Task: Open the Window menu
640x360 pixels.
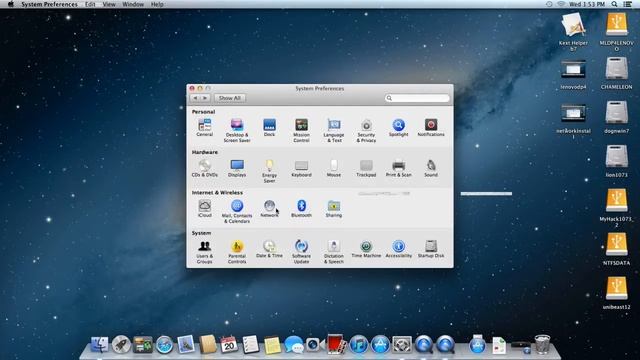Action: click(133, 4)
